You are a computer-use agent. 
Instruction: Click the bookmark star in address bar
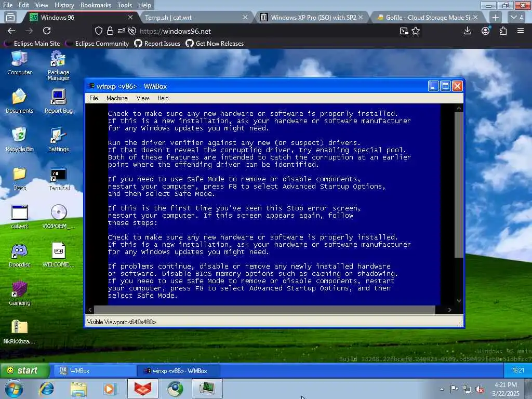pos(416,31)
